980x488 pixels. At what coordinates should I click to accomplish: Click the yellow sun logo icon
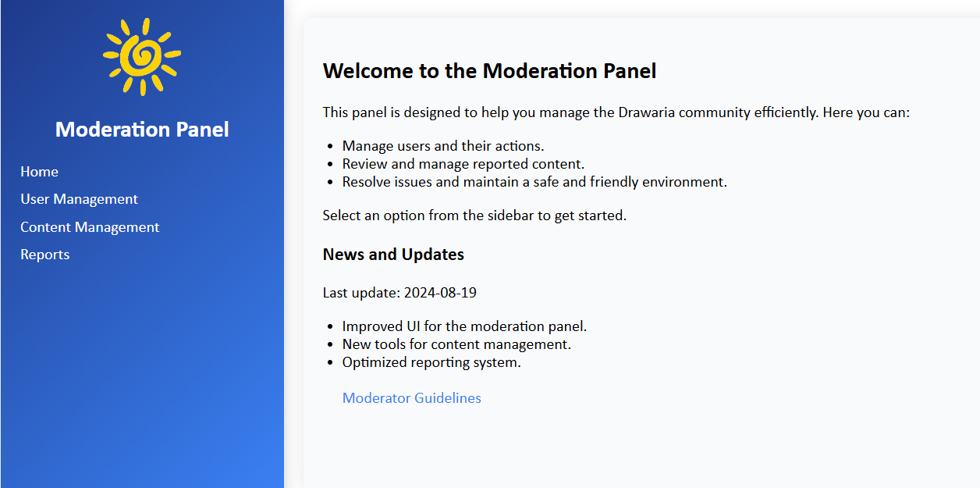point(142,57)
